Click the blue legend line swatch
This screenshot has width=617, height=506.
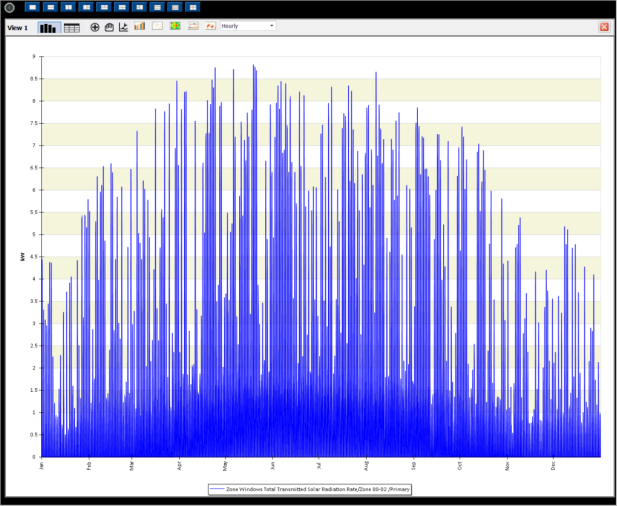pos(217,489)
